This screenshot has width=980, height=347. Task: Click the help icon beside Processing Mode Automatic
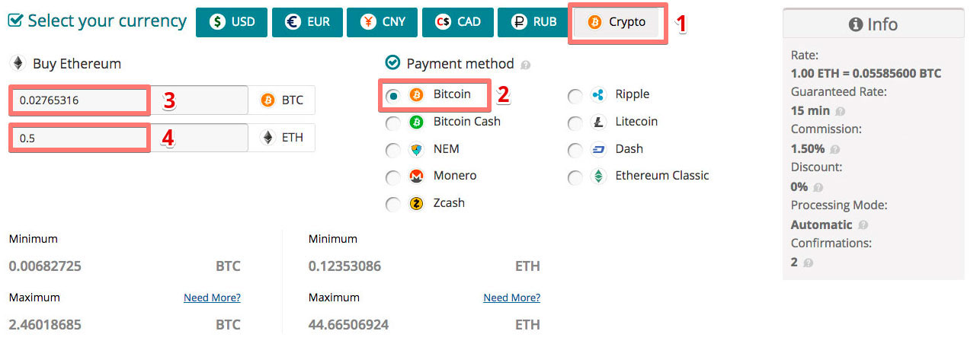[x=863, y=225]
